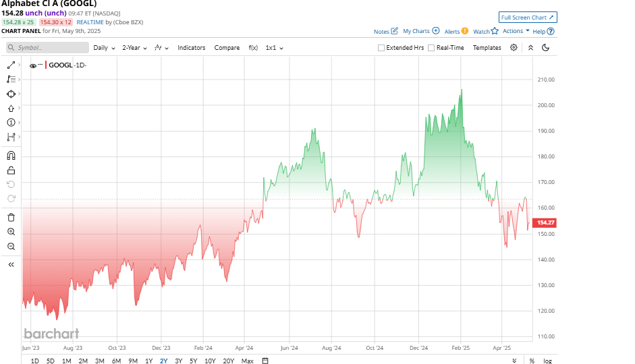635x364 pixels.
Task: Select the measurement ruler tool
Action: 11,137
